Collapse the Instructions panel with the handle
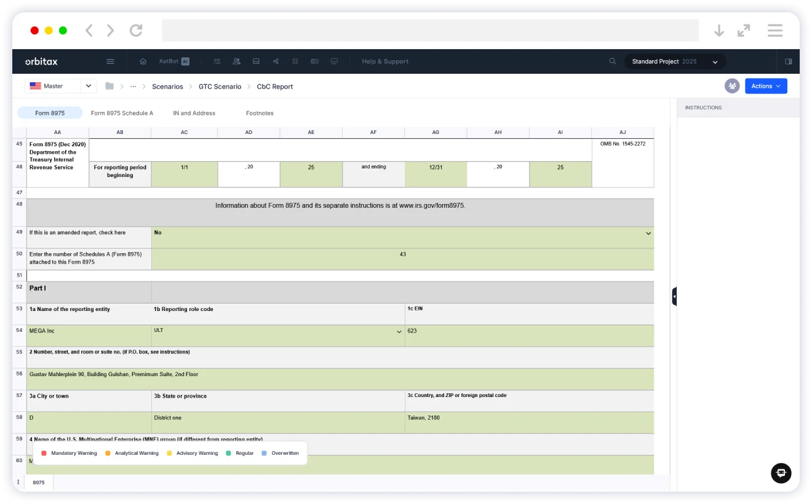Screen dimensions: 812x504 click(x=674, y=296)
